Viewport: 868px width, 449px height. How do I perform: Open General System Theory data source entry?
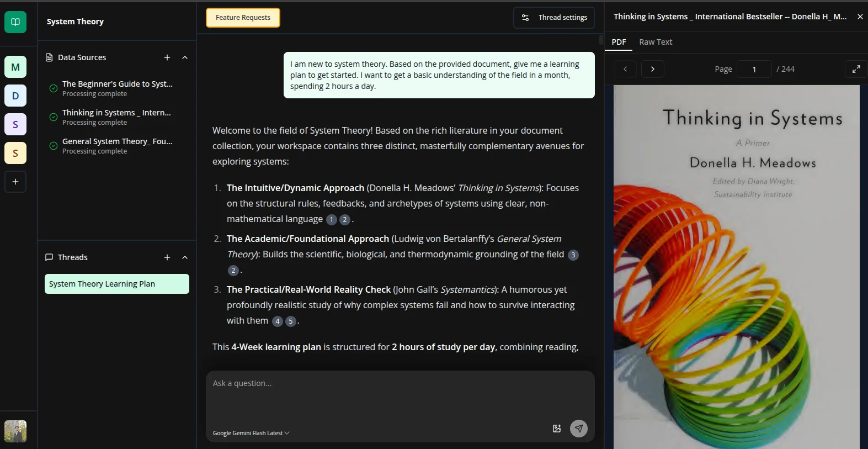pyautogui.click(x=117, y=146)
